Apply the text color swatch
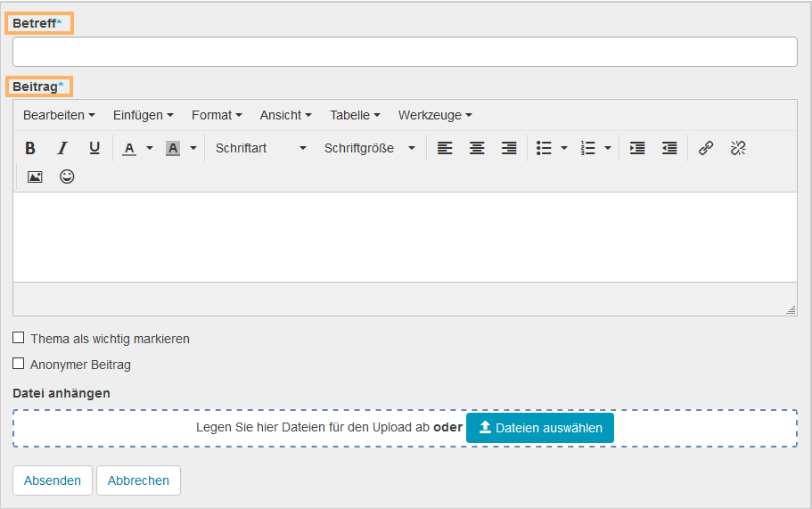 (129, 148)
